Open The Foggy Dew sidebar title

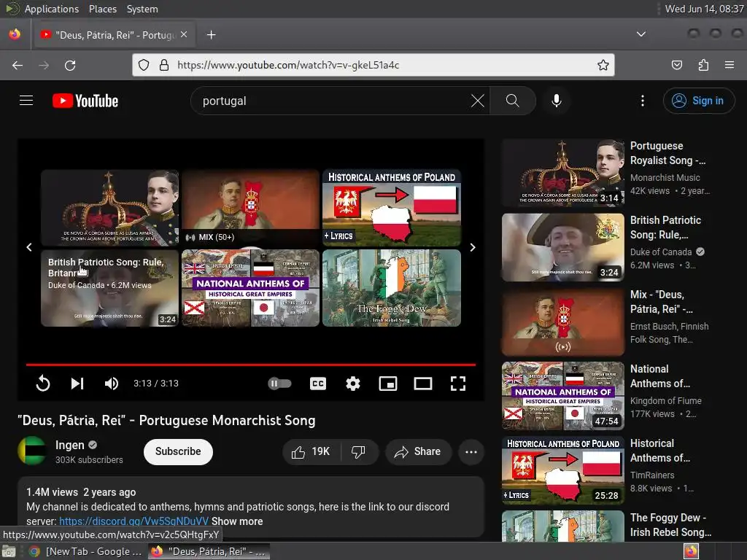coord(671,525)
